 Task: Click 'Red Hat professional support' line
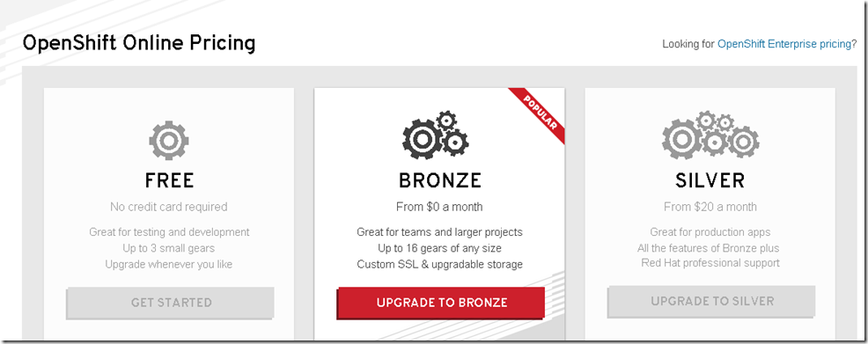coord(710,263)
